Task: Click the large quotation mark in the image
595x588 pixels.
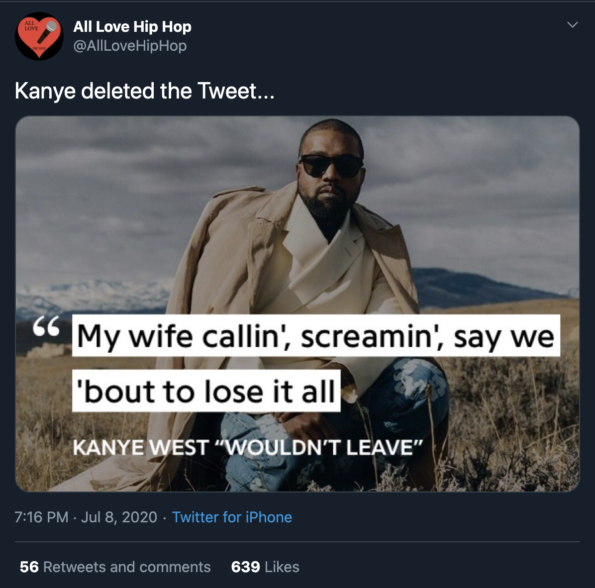Action: tap(46, 327)
